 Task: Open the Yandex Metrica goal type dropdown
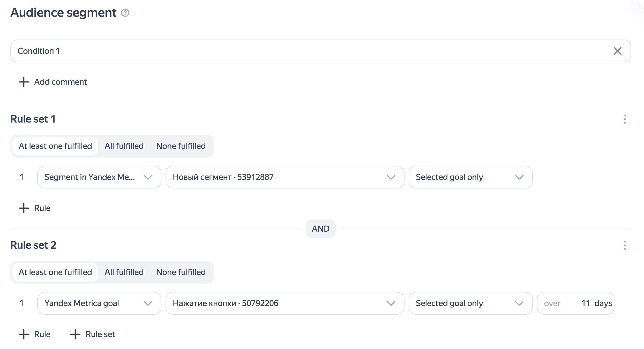(x=99, y=303)
